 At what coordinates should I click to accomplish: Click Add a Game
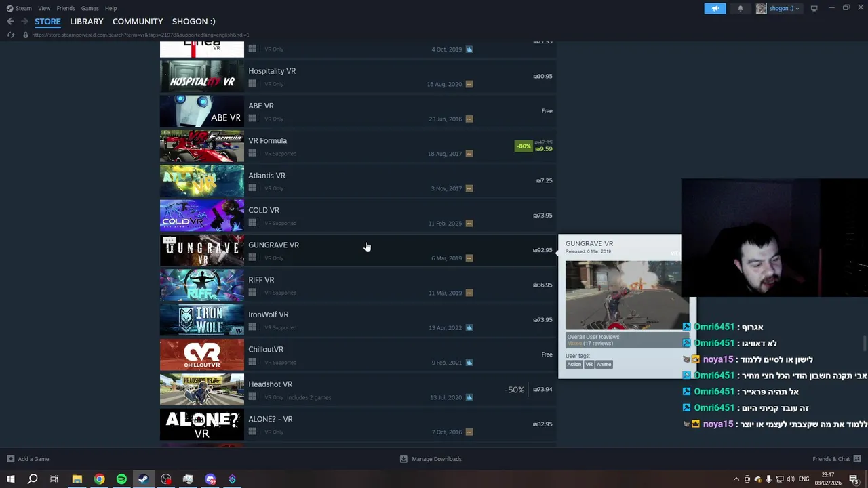point(27,459)
